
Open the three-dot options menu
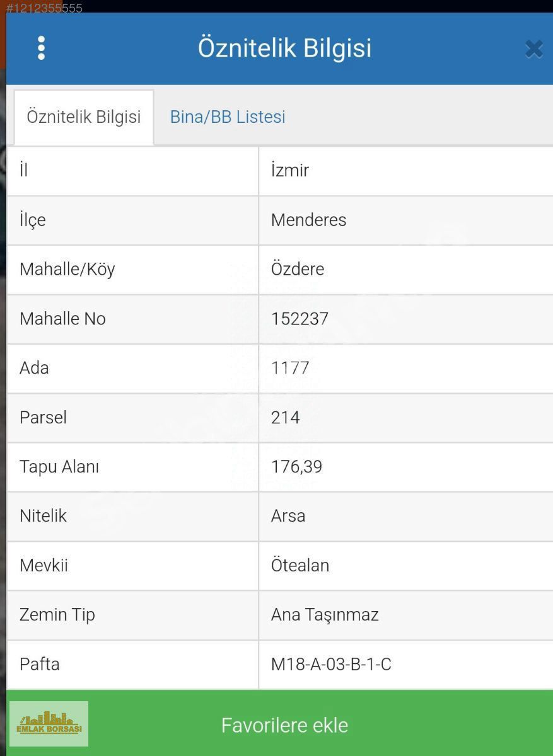[x=41, y=48]
